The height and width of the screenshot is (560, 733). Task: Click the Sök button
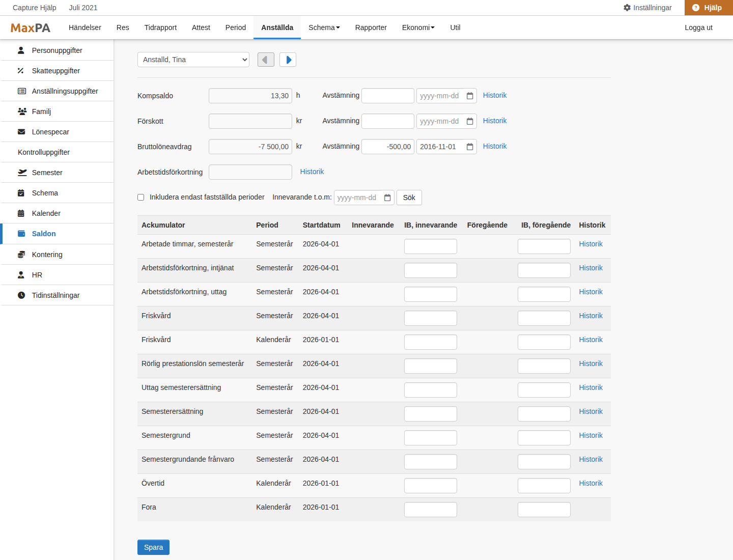tap(409, 198)
